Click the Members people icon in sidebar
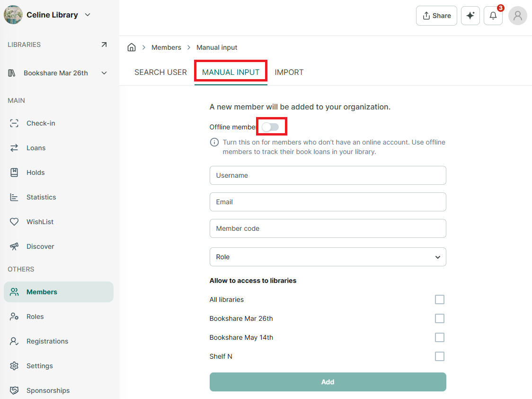Screen dimensions: 532x399 (x=14, y=292)
